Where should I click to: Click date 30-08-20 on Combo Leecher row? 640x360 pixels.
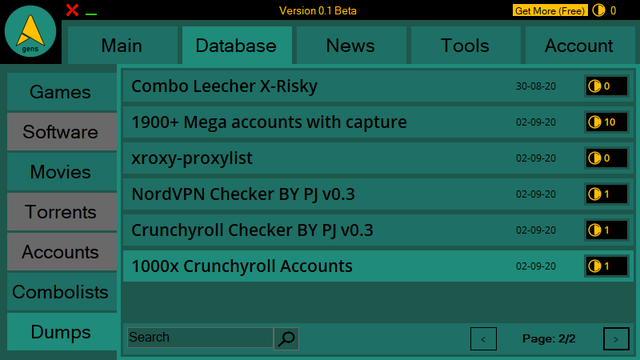click(536, 87)
